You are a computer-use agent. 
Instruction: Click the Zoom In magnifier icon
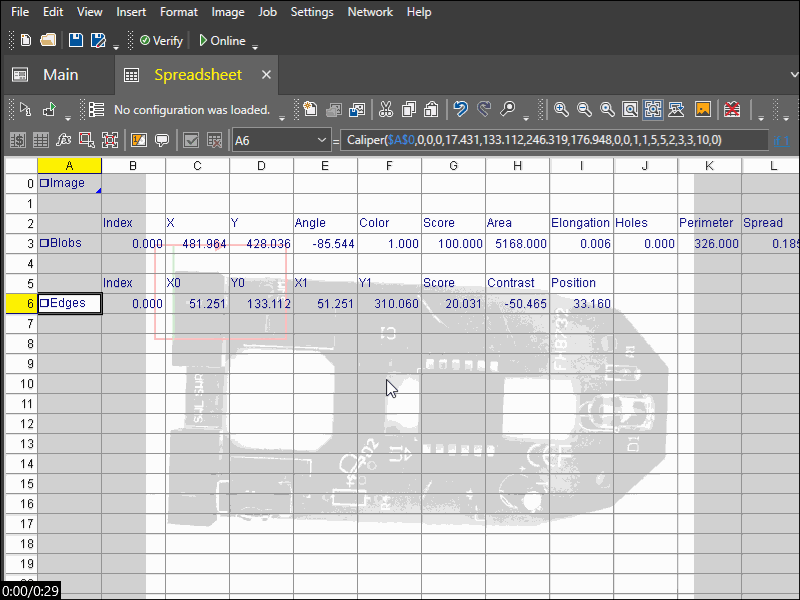[562, 110]
